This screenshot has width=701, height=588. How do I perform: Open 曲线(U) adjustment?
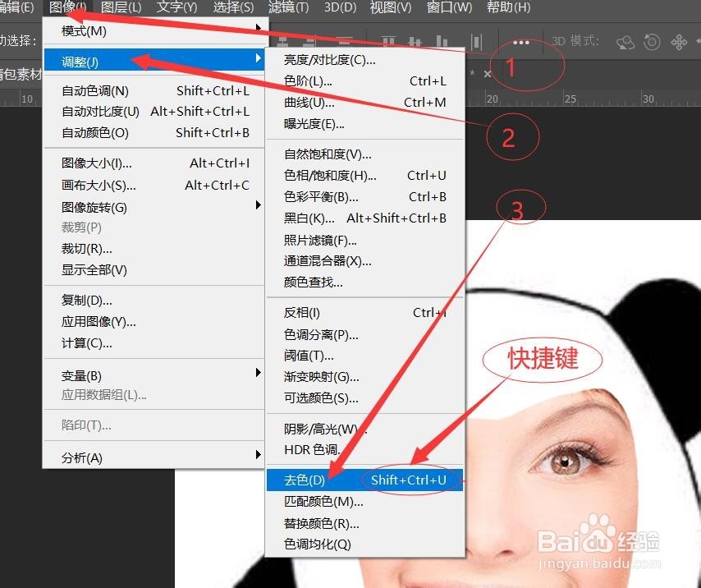(365, 103)
